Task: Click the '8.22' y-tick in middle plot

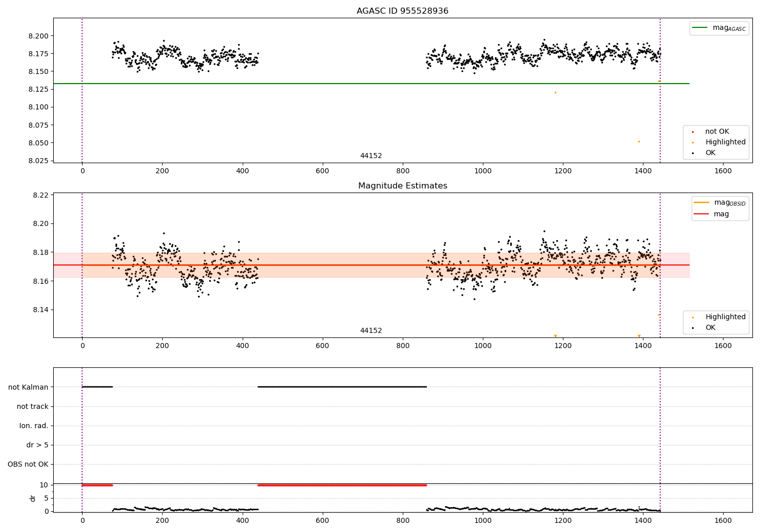Action: pyautogui.click(x=41, y=195)
